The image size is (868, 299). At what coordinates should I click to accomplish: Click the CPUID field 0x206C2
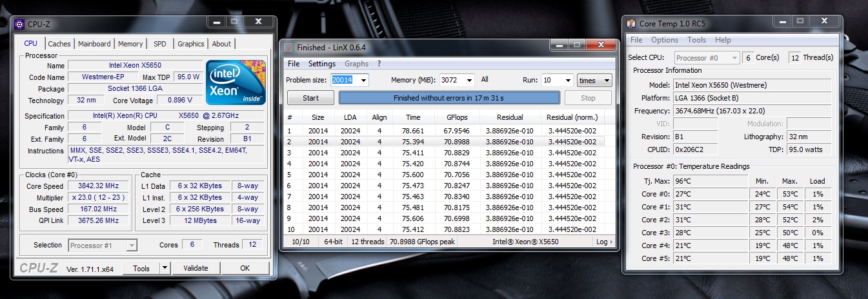click(x=696, y=149)
